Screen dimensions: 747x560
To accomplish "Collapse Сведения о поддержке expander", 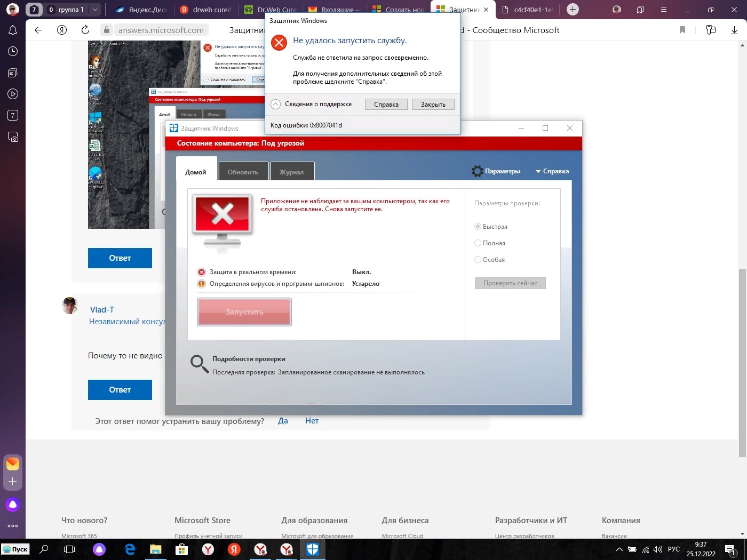I will point(276,105).
